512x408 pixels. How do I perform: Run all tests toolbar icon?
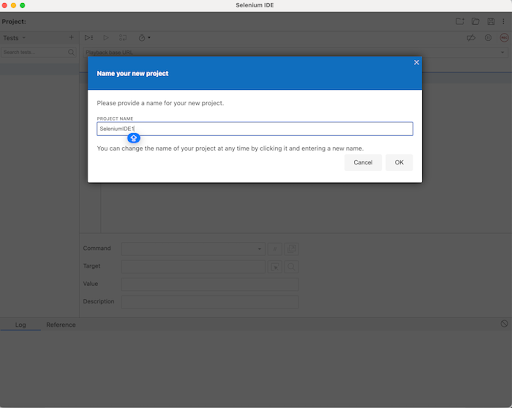click(89, 38)
